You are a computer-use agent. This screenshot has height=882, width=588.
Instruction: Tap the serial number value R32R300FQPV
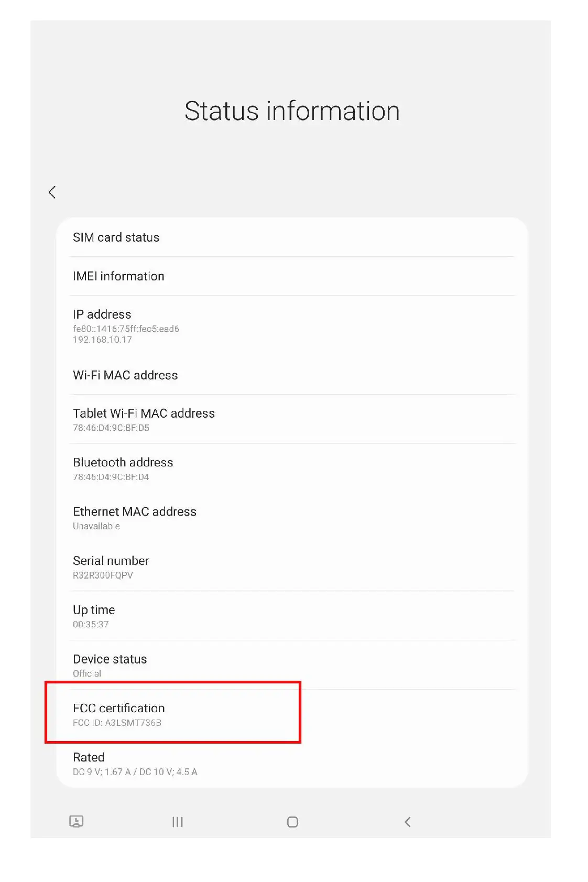click(x=103, y=575)
